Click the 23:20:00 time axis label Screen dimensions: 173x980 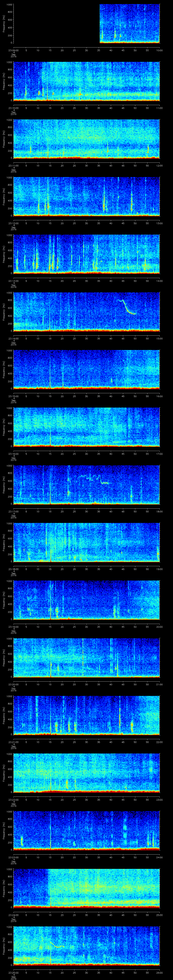tap(13, 684)
